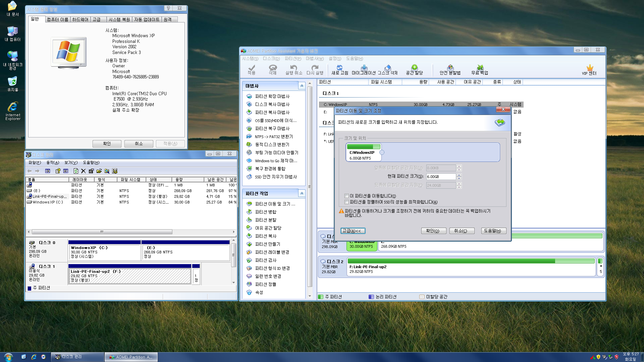
Task: Open SSD 안전 지우기 마법사
Action: click(x=276, y=177)
